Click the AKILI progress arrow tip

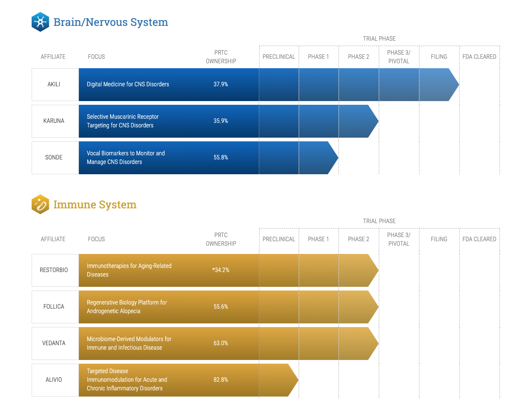point(454,85)
